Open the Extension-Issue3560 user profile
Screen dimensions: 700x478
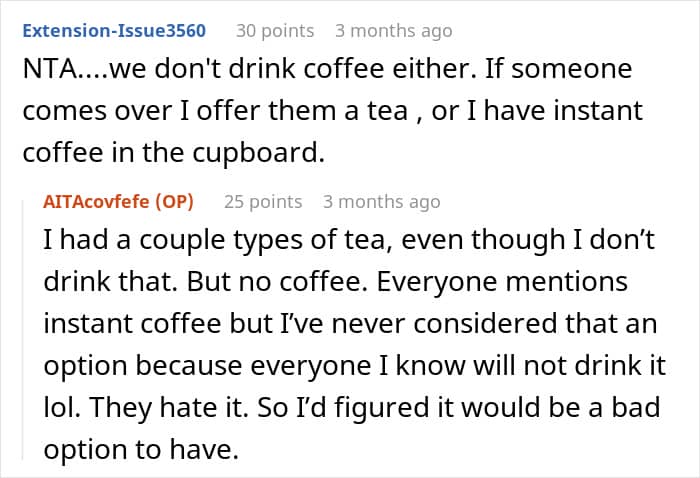(114, 31)
